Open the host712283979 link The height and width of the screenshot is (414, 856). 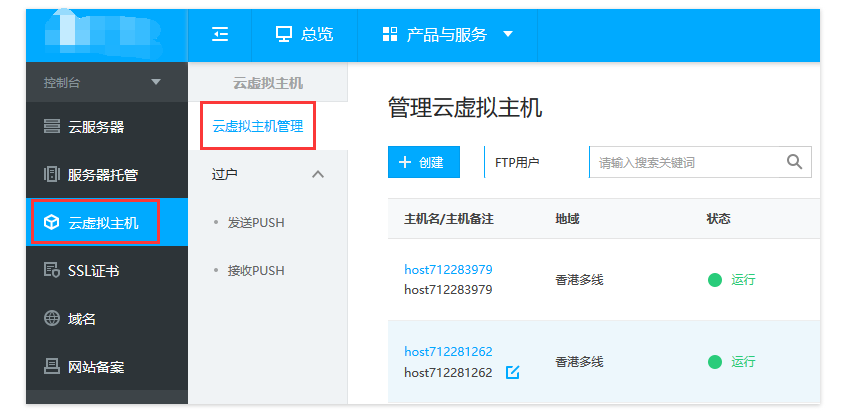(x=448, y=270)
